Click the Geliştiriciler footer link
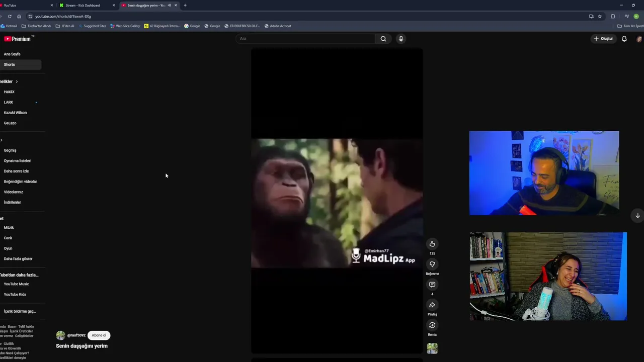Viewport: 644px width, 362px height. 24,336
